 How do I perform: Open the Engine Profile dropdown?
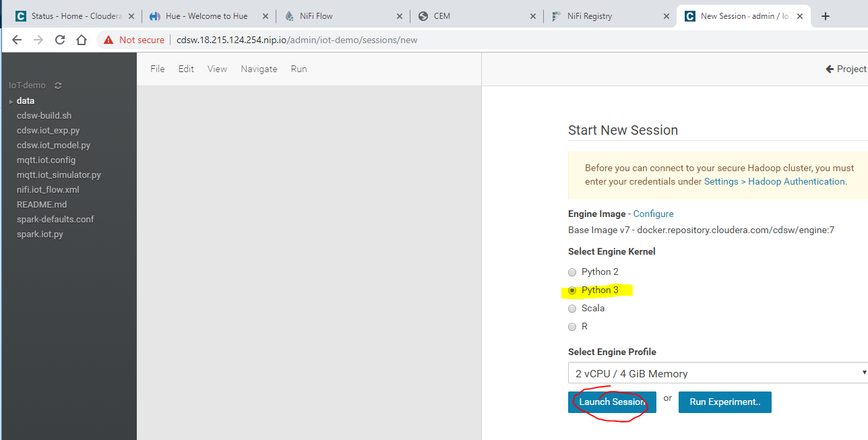pos(718,373)
